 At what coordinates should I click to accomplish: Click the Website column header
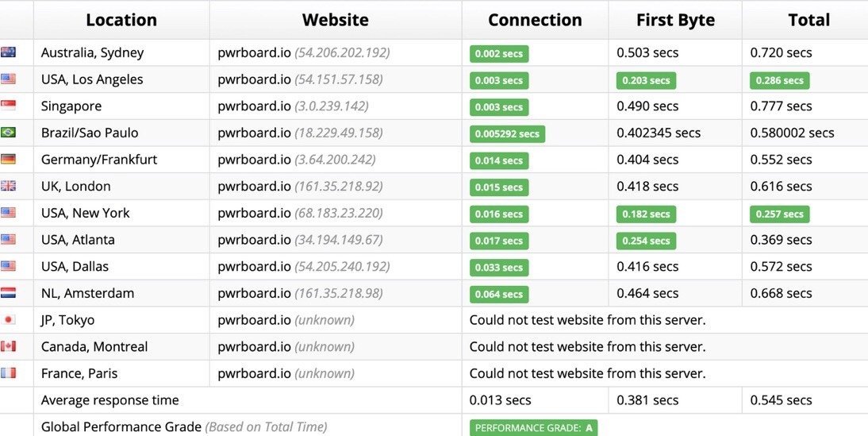click(x=335, y=20)
